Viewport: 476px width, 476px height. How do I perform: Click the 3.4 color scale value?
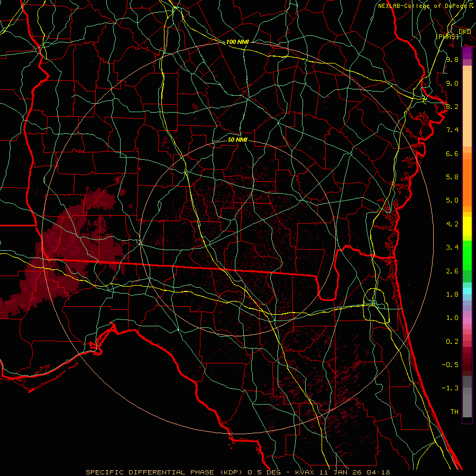452,248
